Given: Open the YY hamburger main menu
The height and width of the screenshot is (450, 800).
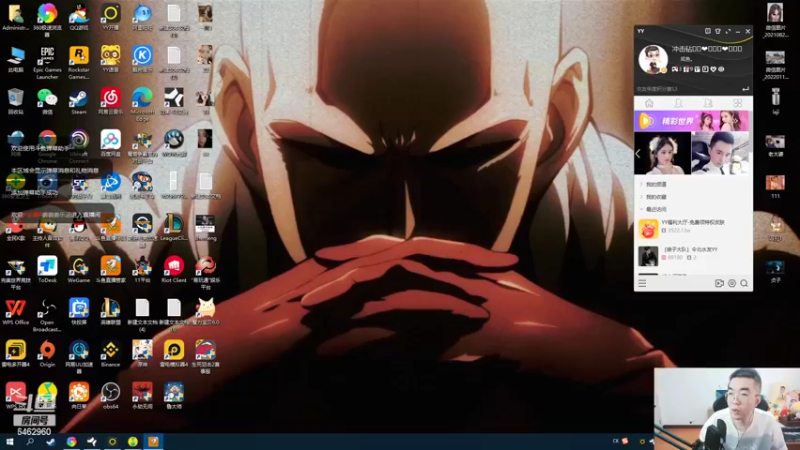Looking at the screenshot, I should [x=642, y=283].
